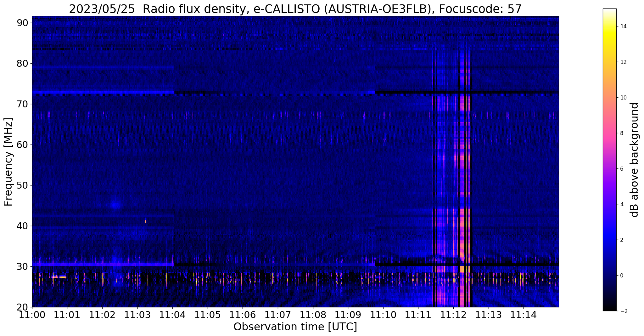The width and height of the screenshot is (644, 336).
Task: Click the 'Observation time [UTC]' x-axis label
Action: click(295, 327)
